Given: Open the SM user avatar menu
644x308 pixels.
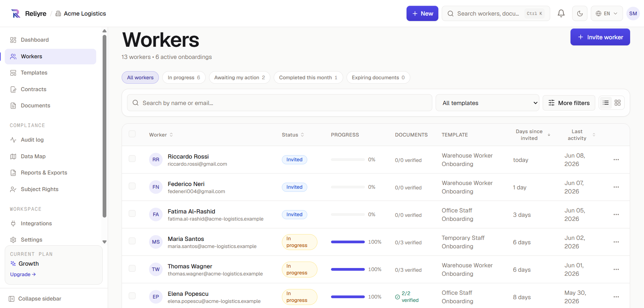Looking at the screenshot, I should (633, 14).
